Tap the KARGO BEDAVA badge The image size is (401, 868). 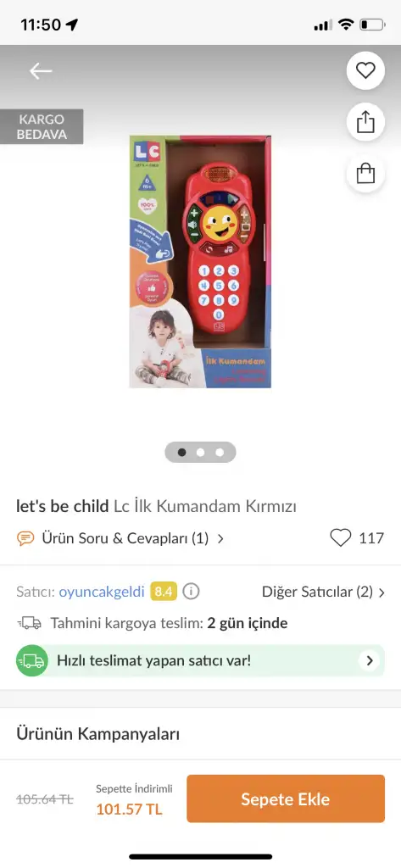pyautogui.click(x=42, y=127)
